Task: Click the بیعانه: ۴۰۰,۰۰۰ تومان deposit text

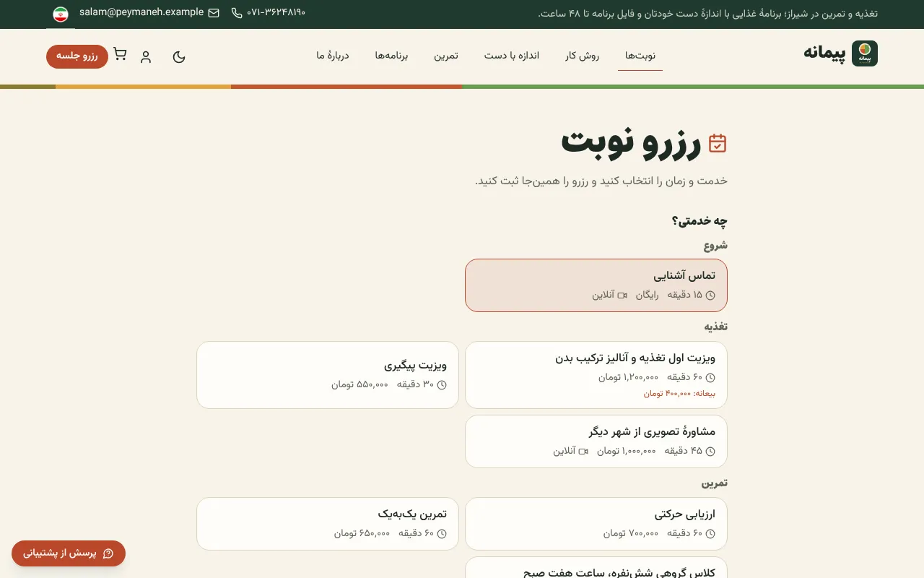Action: tap(679, 394)
